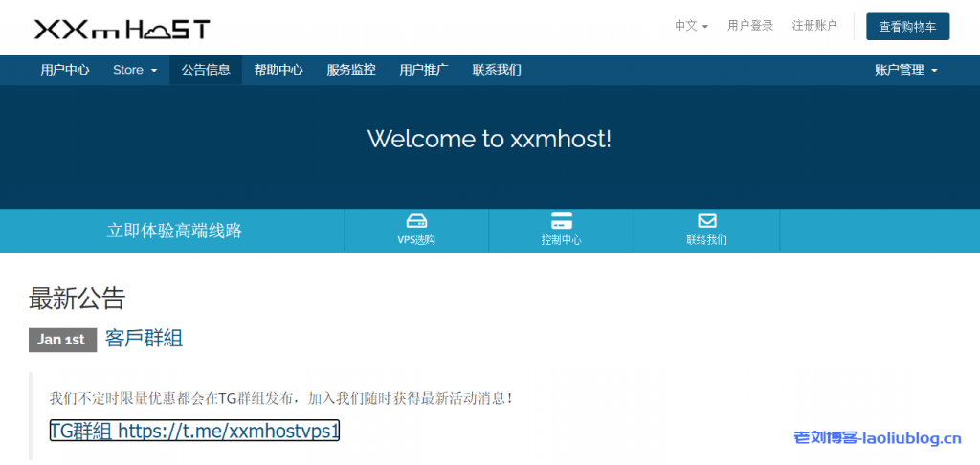Open the 服务监控 page
The height and width of the screenshot is (465, 980).
click(351, 70)
